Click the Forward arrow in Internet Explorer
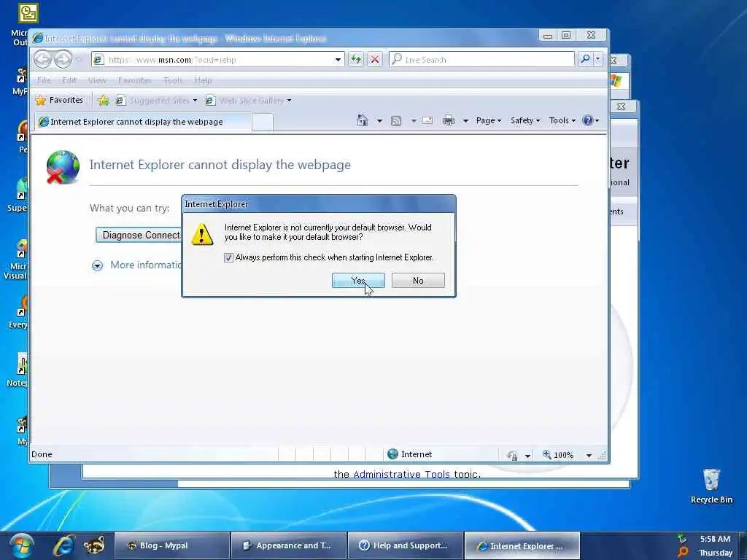Screen dimensions: 747x560 (63, 60)
